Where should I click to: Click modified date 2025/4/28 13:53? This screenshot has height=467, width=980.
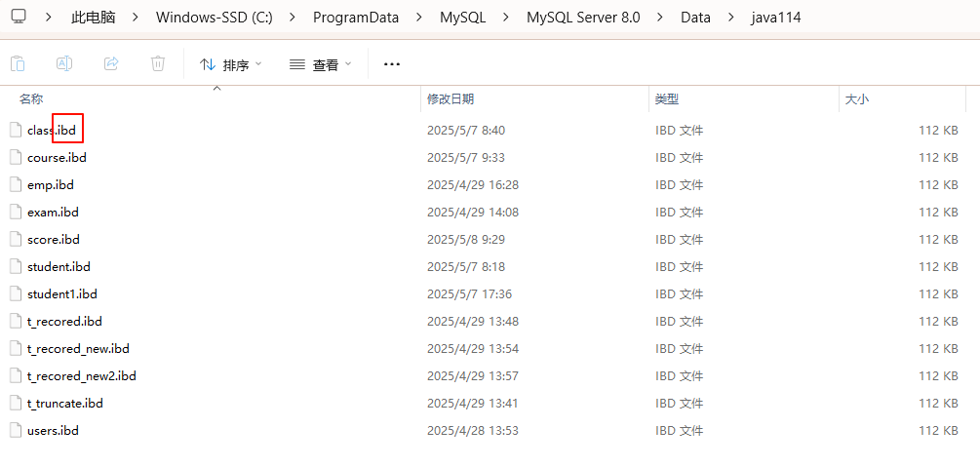tap(473, 430)
